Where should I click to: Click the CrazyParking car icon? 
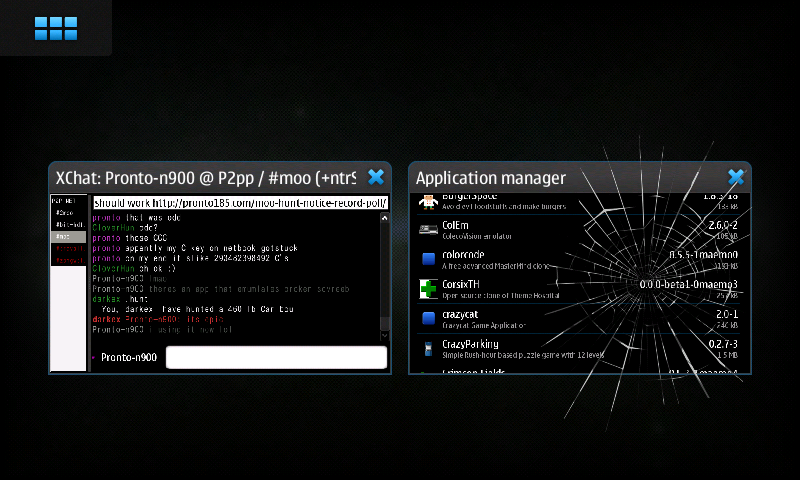coord(428,349)
